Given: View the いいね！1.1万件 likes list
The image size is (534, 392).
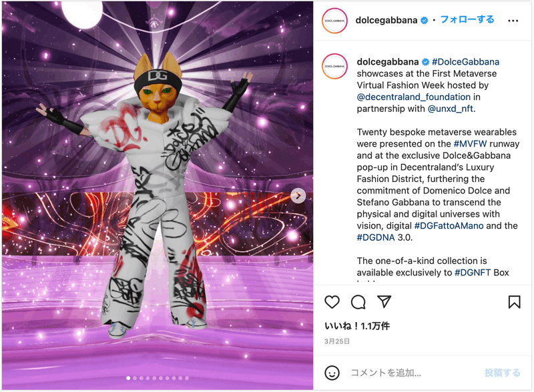Looking at the screenshot, I should (x=357, y=326).
